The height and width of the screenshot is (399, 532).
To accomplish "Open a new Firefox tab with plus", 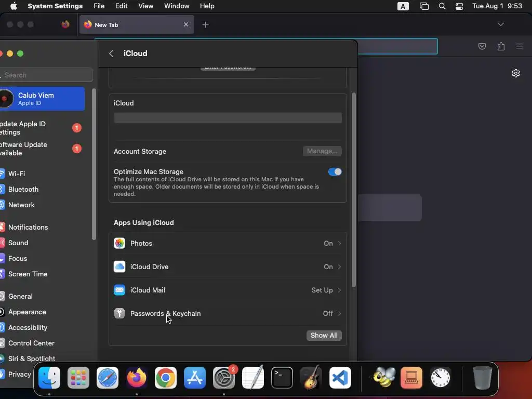I will tap(205, 24).
